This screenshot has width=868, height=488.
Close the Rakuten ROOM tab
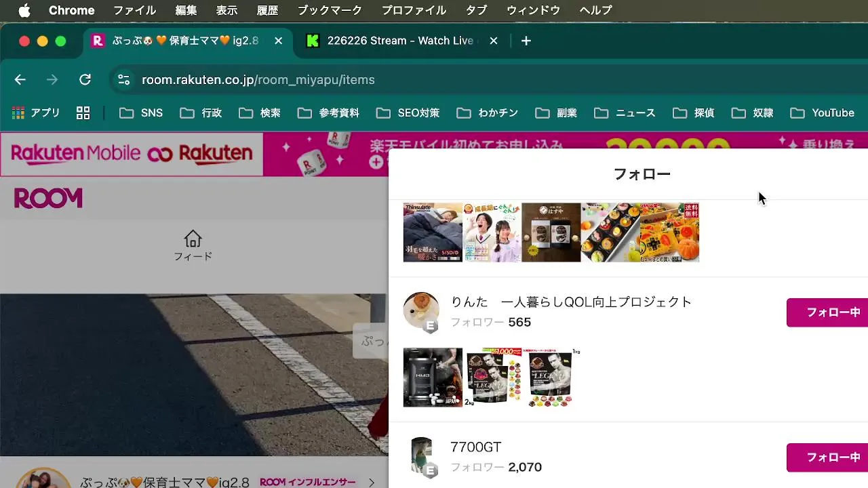click(278, 41)
